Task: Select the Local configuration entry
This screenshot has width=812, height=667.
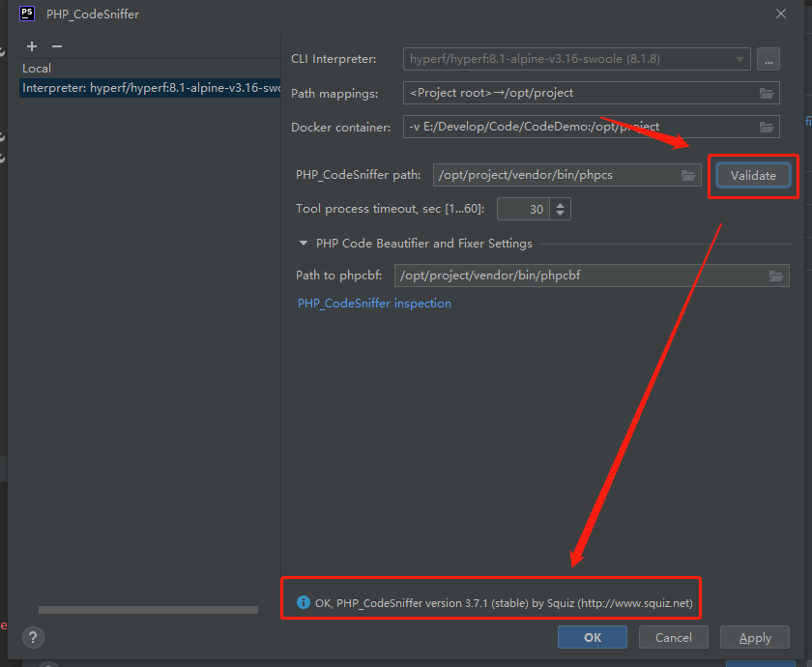Action: [x=37, y=69]
